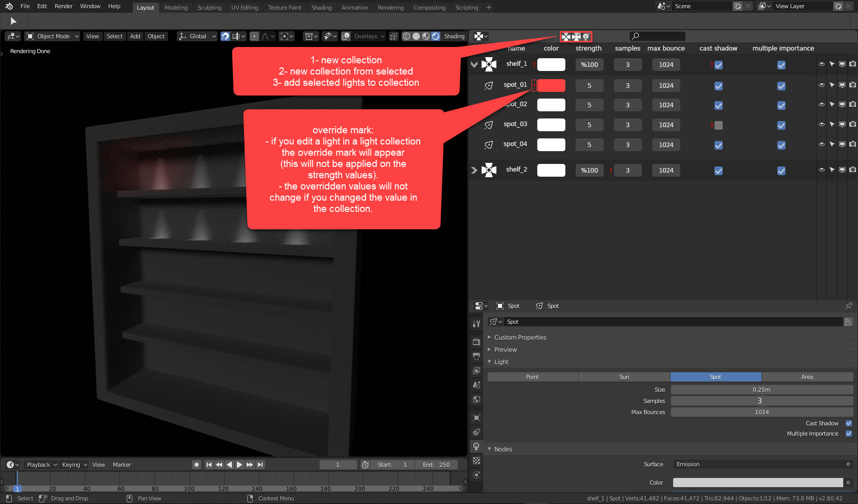
Task: Toggle auto keying record button
Action: (x=197, y=465)
